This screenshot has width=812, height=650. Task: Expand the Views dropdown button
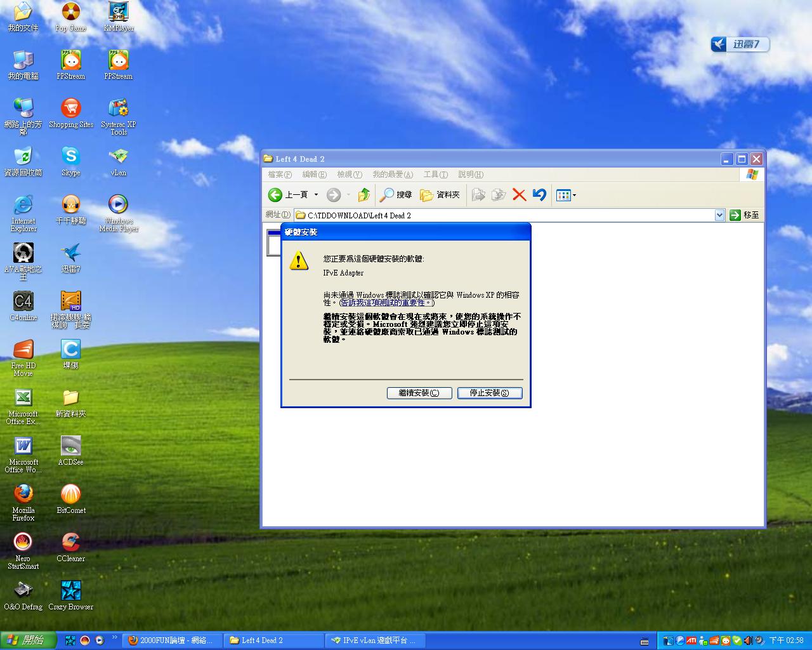click(x=566, y=195)
